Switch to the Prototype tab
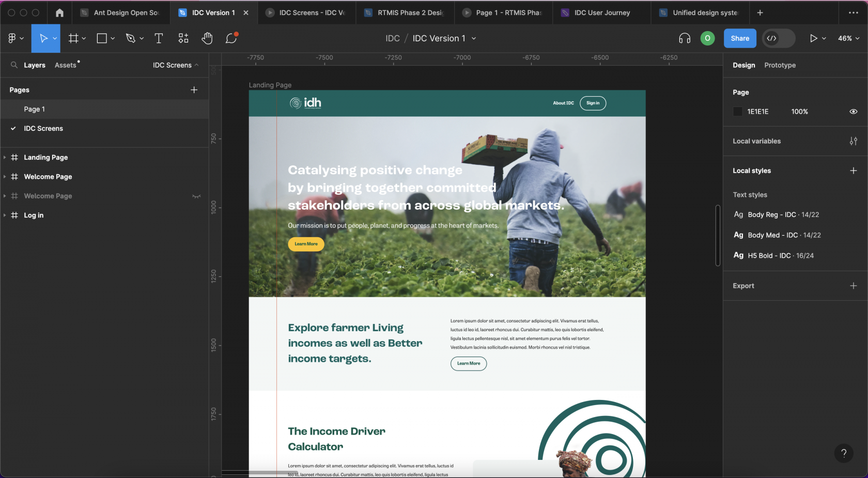The width and height of the screenshot is (868, 478). (x=780, y=65)
